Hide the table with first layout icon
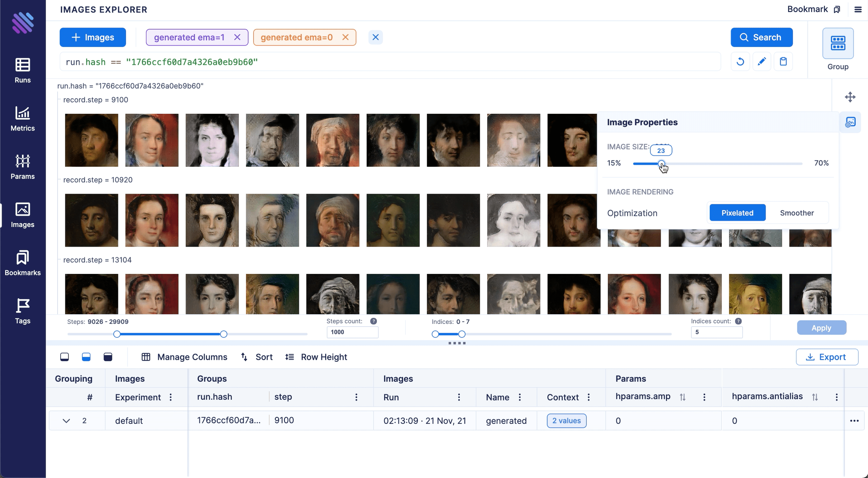 (x=64, y=357)
